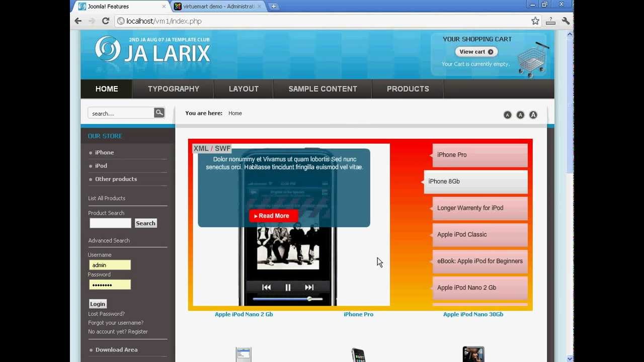Click List All Products link
This screenshot has height=362, width=644.
(x=107, y=198)
